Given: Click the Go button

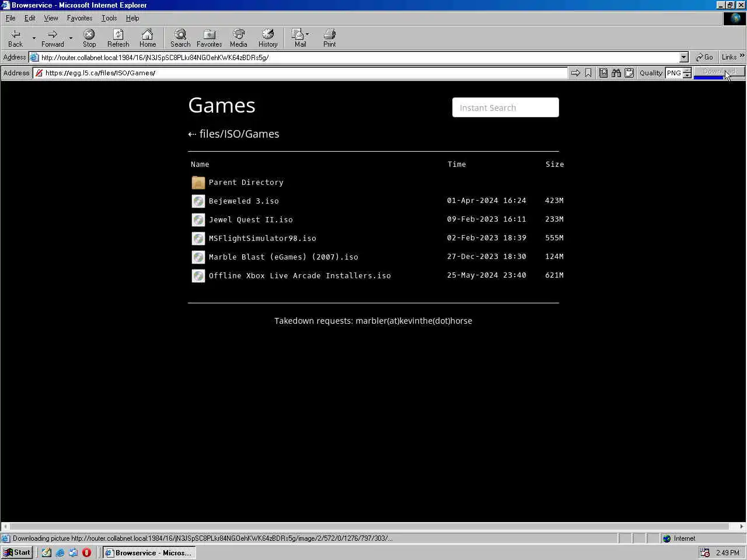Looking at the screenshot, I should coord(704,57).
